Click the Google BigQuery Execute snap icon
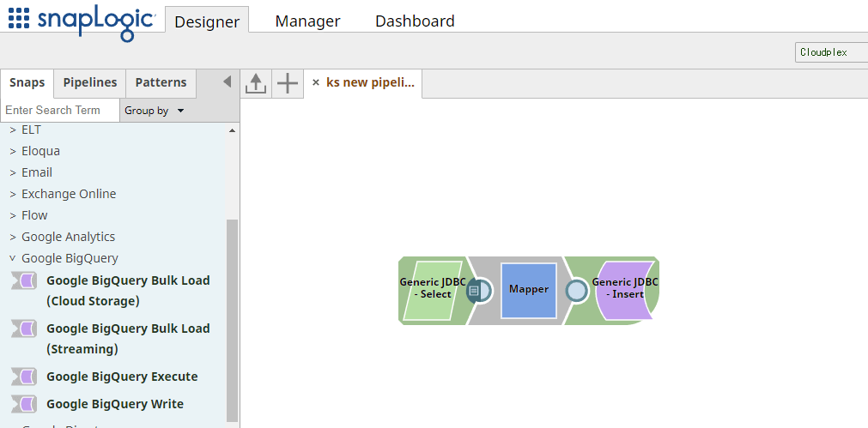This screenshot has height=428, width=868. tap(23, 377)
